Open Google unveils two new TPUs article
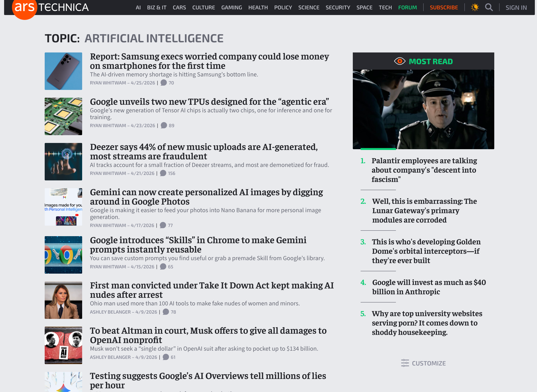This screenshot has height=392, width=537. click(x=209, y=102)
